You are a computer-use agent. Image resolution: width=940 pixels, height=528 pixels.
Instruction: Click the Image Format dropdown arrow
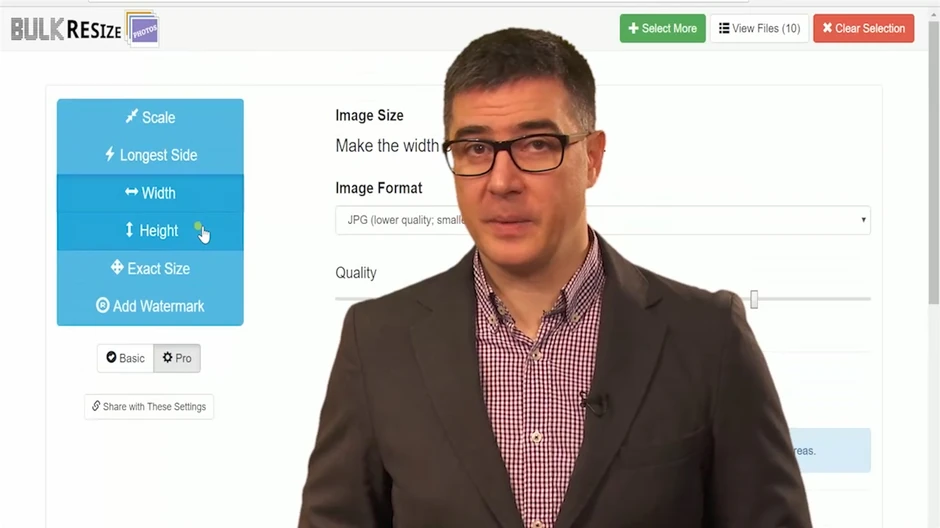click(x=863, y=220)
